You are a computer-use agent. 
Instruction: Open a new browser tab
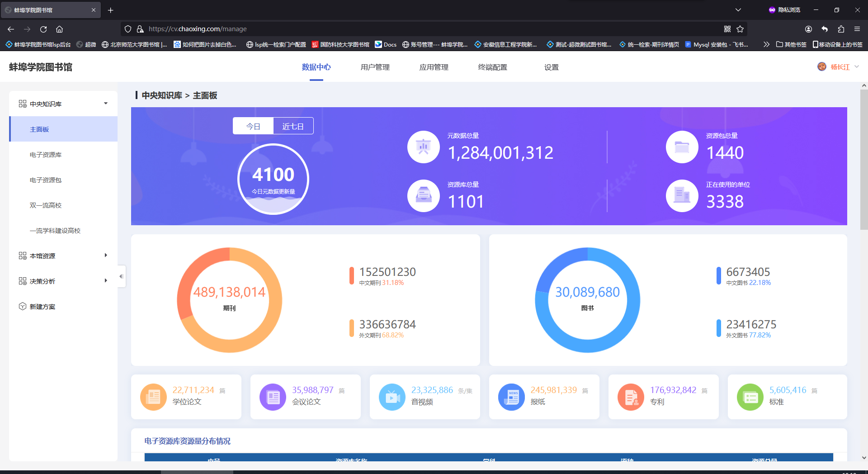point(110,10)
